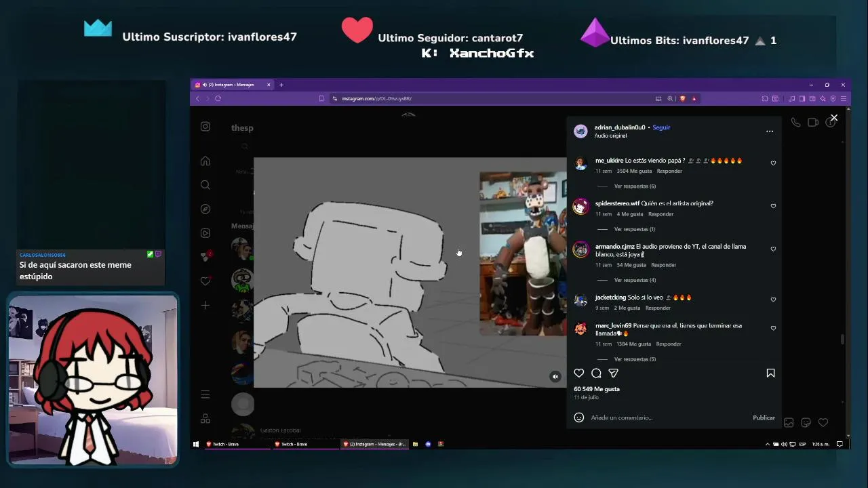Unmute the video with speaker icon
This screenshot has height=488, width=868.
pyautogui.click(x=555, y=377)
